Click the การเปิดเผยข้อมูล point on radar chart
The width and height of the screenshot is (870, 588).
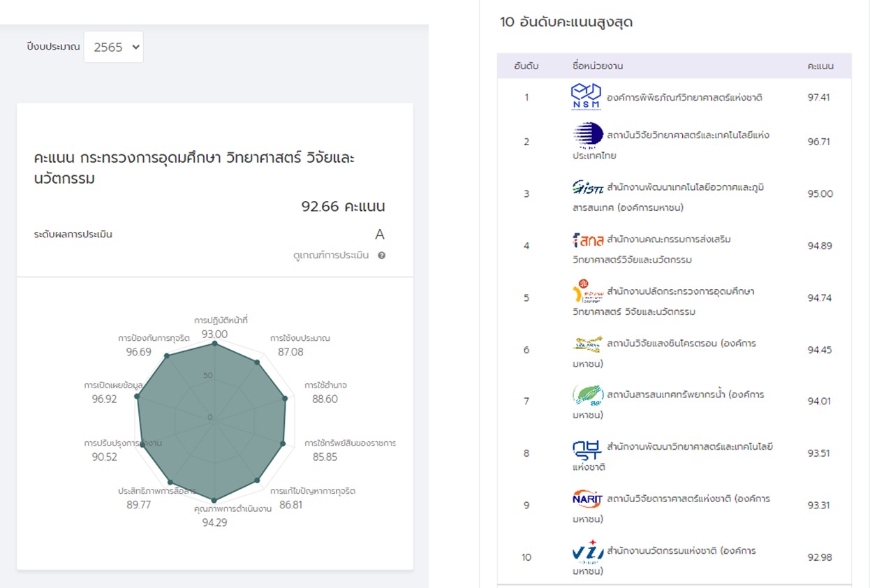click(138, 397)
